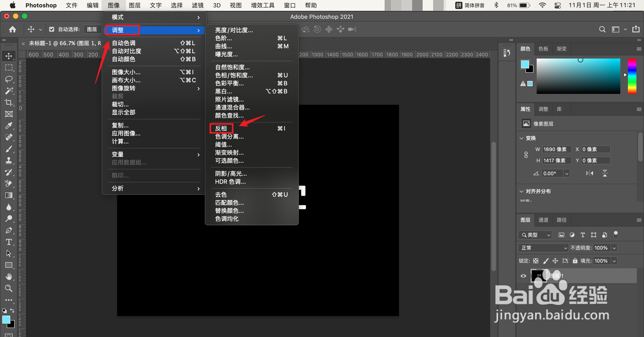
Task: Select the Lasso tool
Action: (9, 79)
